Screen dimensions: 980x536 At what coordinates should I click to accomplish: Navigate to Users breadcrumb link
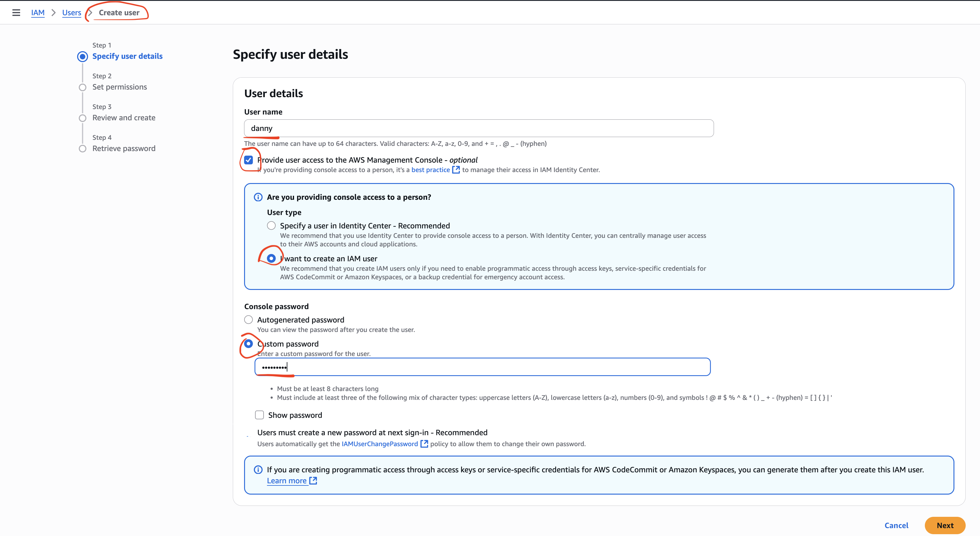(x=72, y=12)
